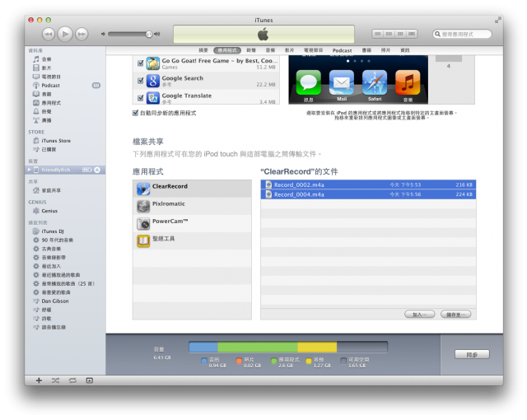Switch to the 資訊 info tab

[x=405, y=50]
